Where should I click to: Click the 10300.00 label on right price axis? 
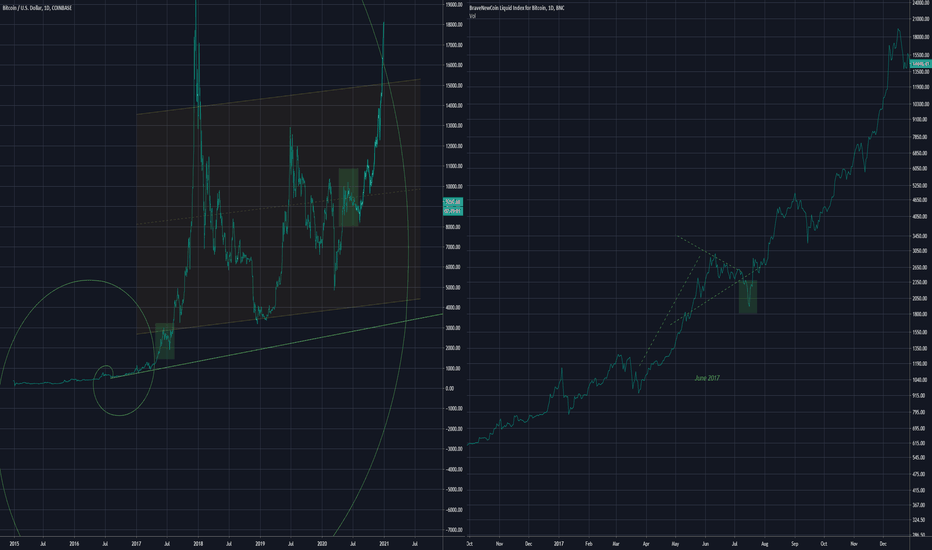coord(921,105)
